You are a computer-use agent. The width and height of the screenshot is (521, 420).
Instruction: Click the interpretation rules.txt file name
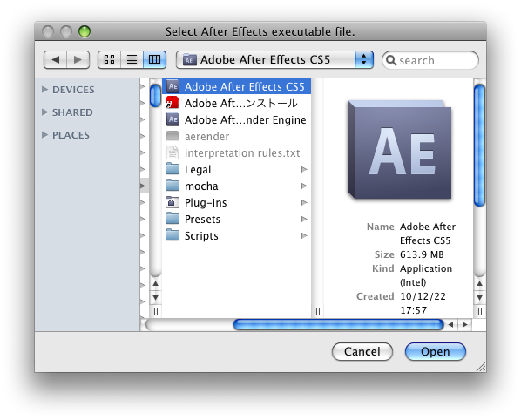coord(242,153)
